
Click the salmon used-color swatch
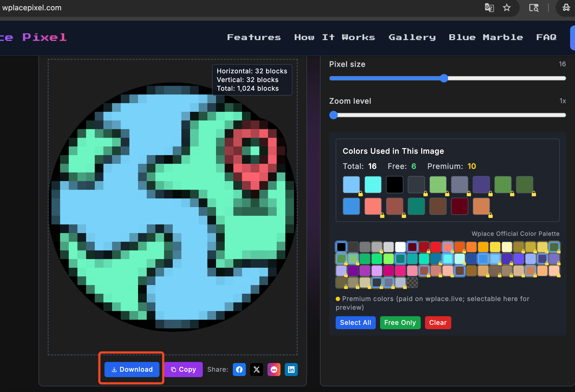coord(373,206)
